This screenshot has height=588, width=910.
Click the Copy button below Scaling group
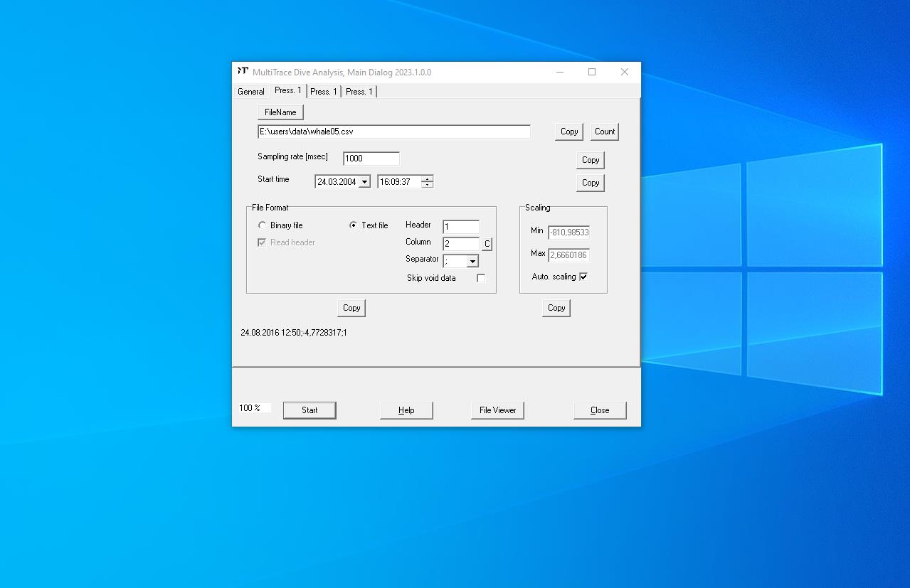556,308
